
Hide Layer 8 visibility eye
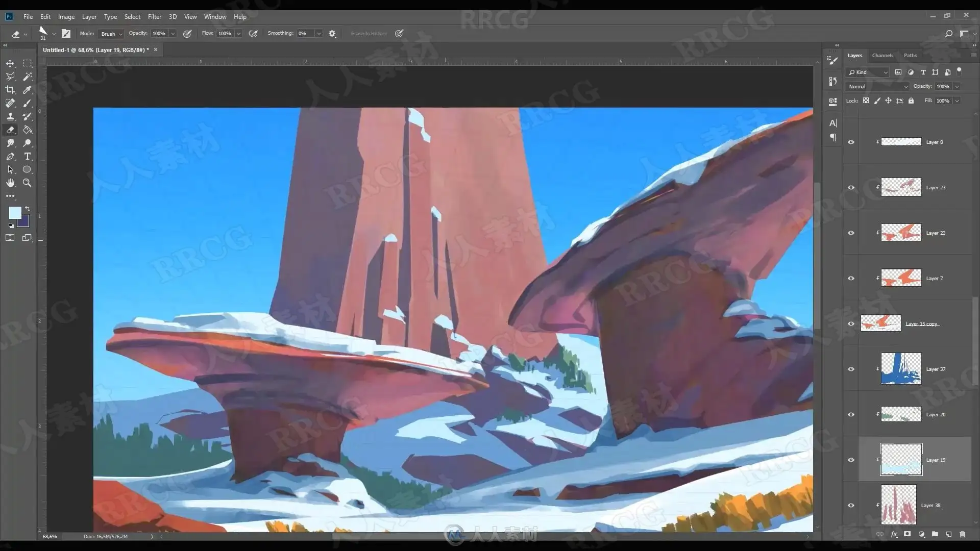[x=851, y=142]
